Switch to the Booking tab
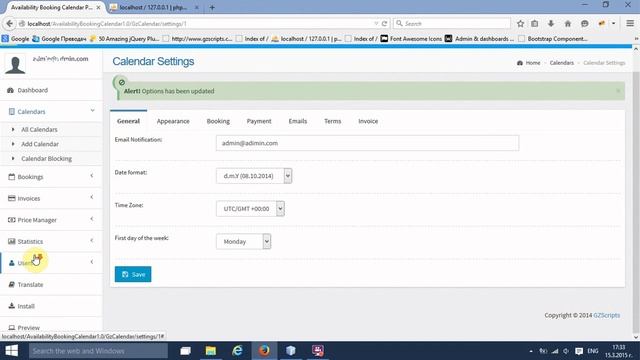 point(218,121)
